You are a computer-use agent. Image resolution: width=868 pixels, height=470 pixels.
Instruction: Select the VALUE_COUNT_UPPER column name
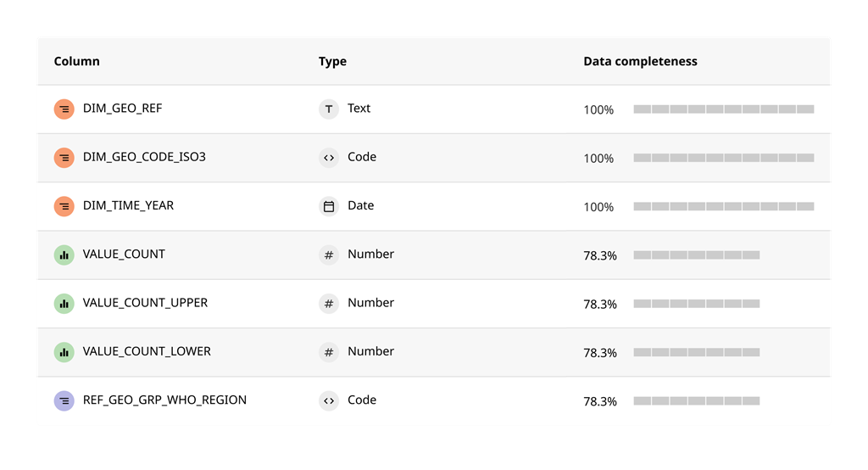145,303
